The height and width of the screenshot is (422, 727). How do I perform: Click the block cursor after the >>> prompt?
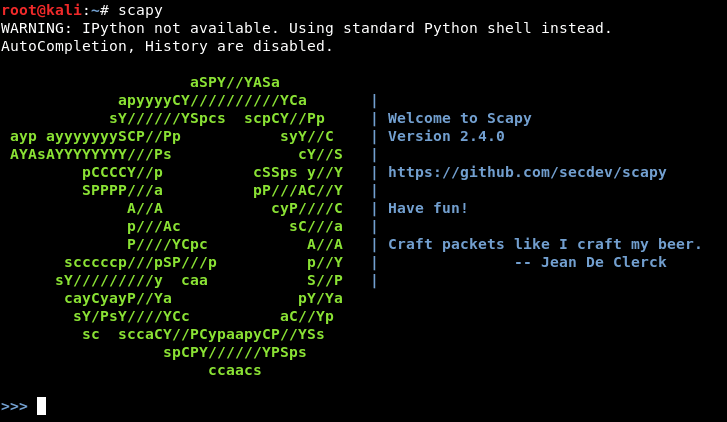tap(42, 406)
